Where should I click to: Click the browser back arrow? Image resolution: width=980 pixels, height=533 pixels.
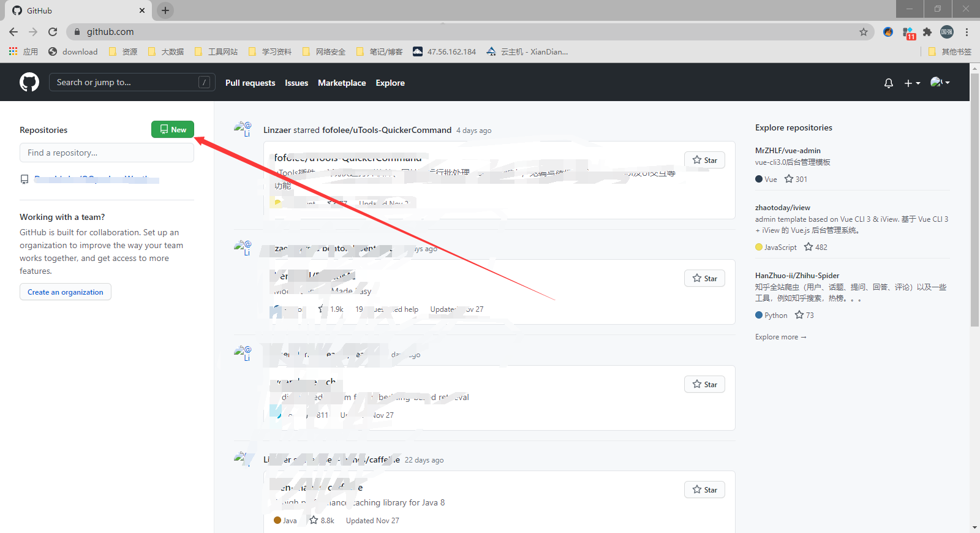point(13,32)
